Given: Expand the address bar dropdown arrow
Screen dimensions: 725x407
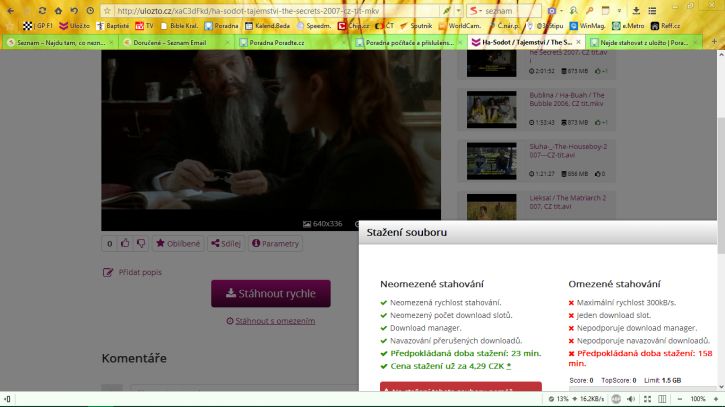Looking at the screenshot, I should tap(458, 11).
